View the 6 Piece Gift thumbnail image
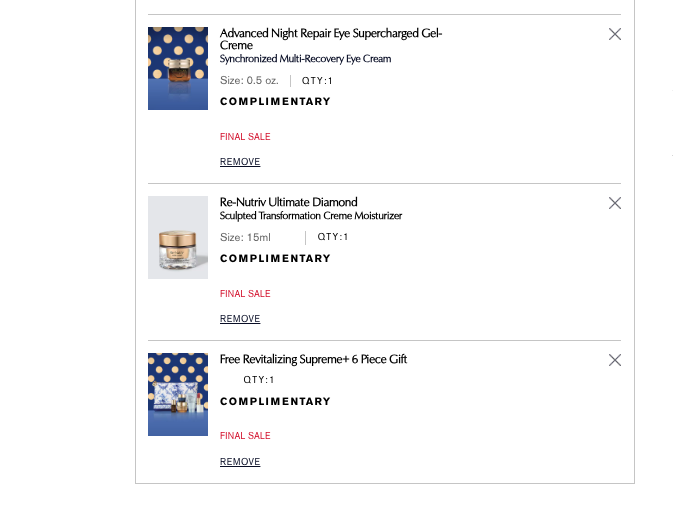 point(178,394)
